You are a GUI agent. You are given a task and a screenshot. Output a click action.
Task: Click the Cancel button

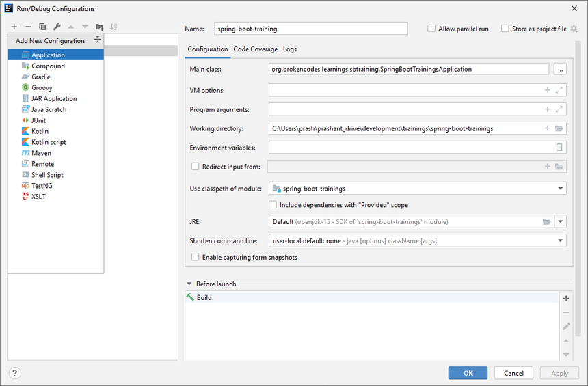[513, 373]
